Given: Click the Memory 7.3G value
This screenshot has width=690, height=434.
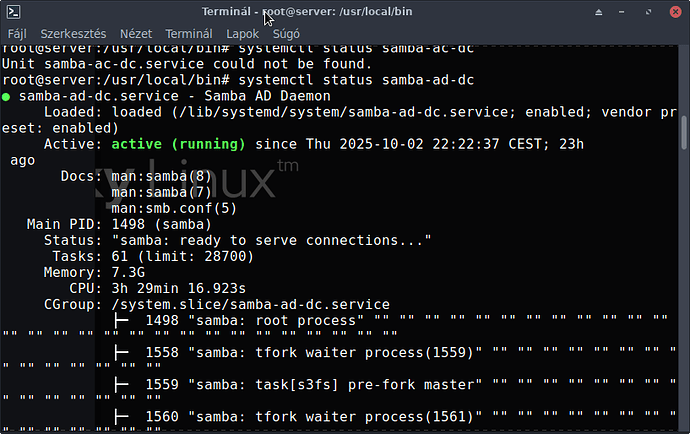Looking at the screenshot, I should tap(128, 272).
